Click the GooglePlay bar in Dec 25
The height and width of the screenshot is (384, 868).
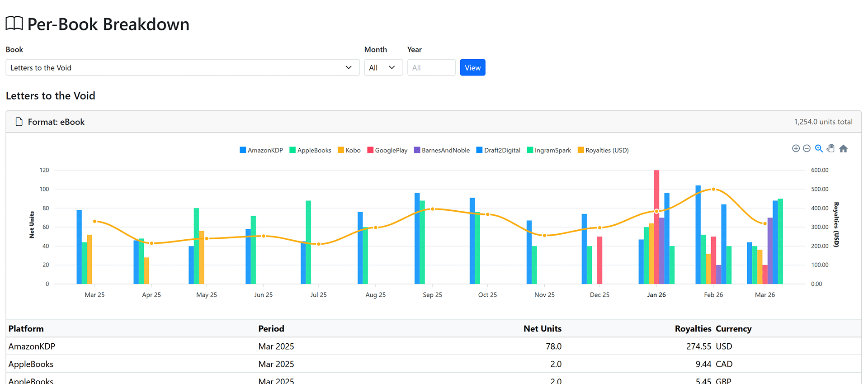click(599, 261)
